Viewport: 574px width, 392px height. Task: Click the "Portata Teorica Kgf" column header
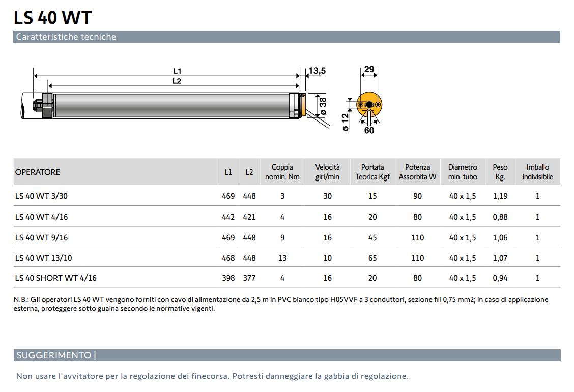(x=372, y=172)
